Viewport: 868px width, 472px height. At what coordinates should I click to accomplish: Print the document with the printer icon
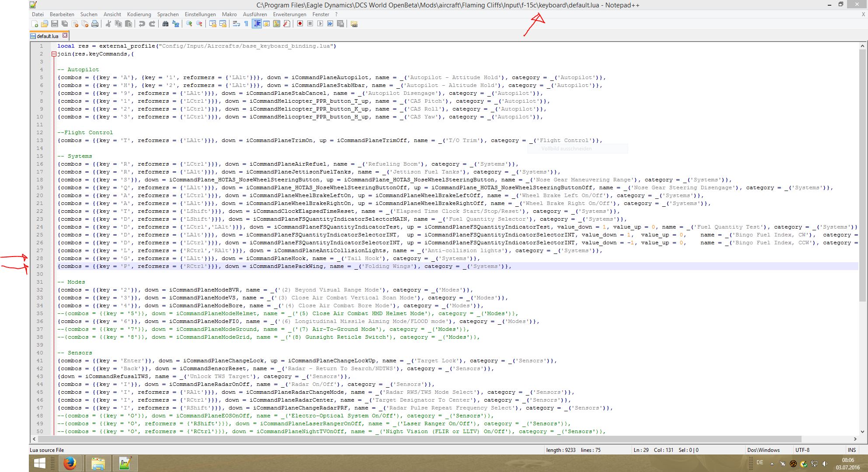95,24
